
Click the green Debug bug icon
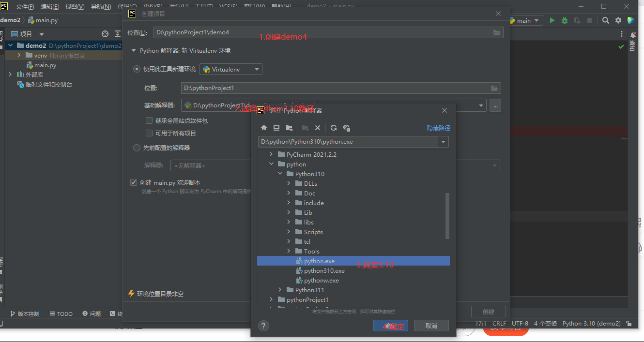pos(564,20)
